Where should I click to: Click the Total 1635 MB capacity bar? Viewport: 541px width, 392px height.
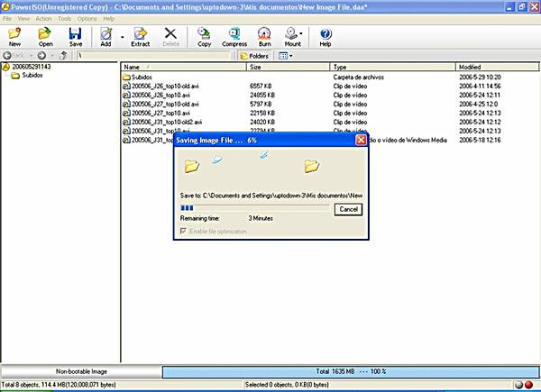click(351, 371)
